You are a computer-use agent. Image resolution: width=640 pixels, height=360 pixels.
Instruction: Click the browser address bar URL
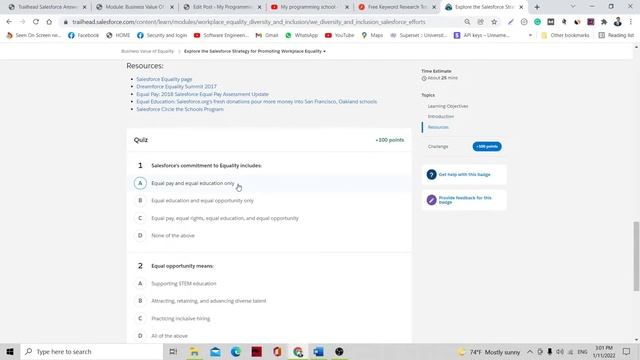pyautogui.click(x=249, y=22)
